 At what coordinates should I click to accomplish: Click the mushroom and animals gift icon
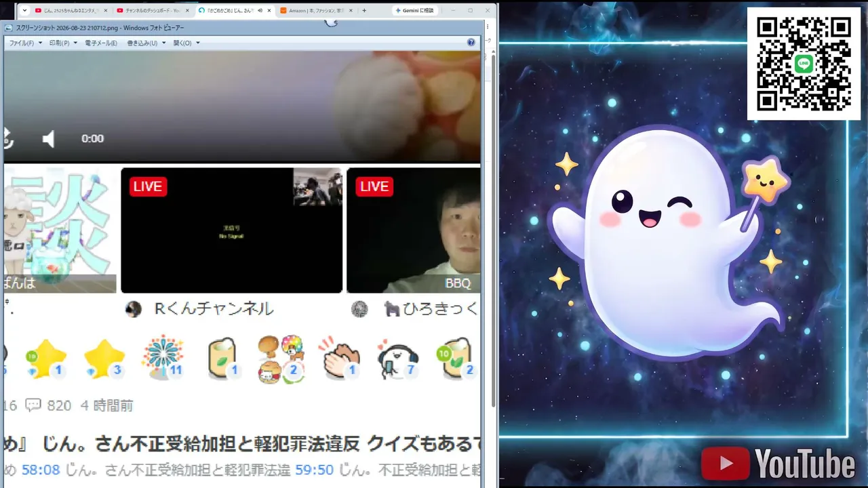pyautogui.click(x=280, y=359)
